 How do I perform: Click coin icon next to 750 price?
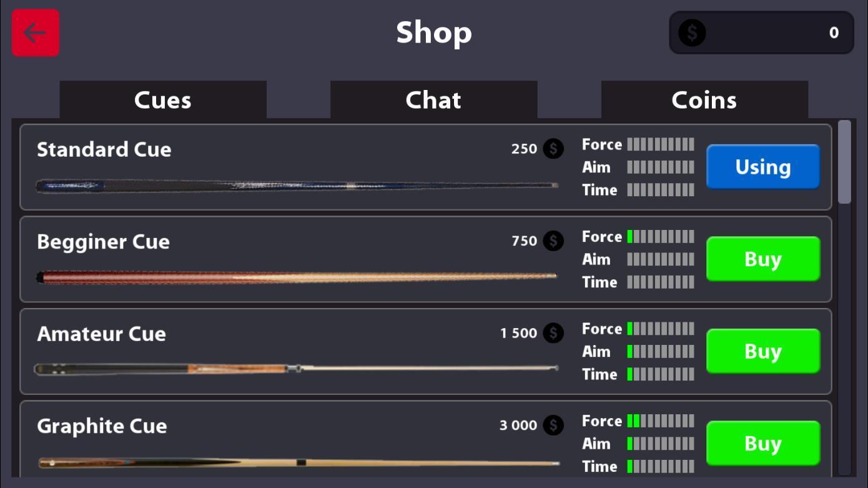[553, 241]
